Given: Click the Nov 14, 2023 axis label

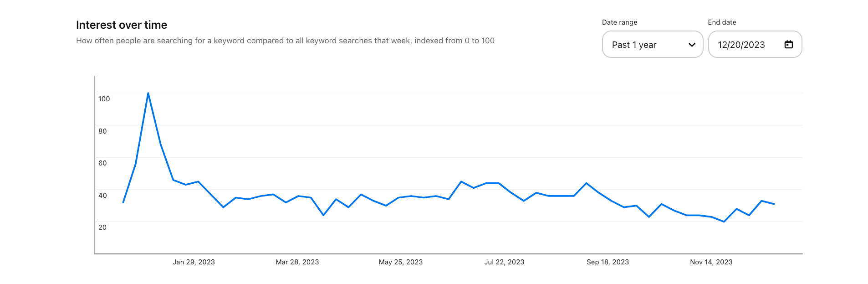Looking at the screenshot, I should click(x=711, y=262).
